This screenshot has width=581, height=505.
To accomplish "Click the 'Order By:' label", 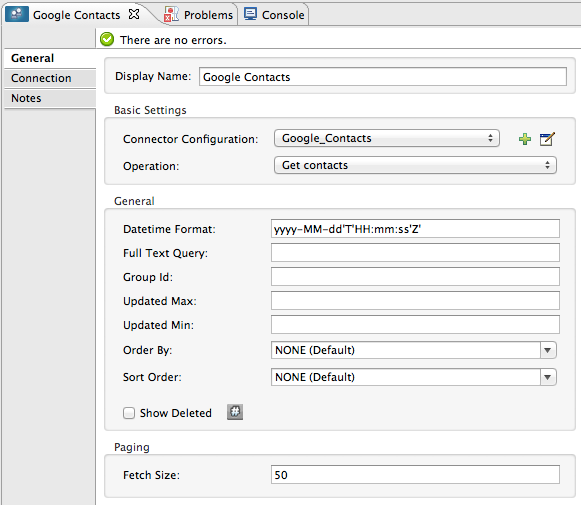I will tap(147, 350).
